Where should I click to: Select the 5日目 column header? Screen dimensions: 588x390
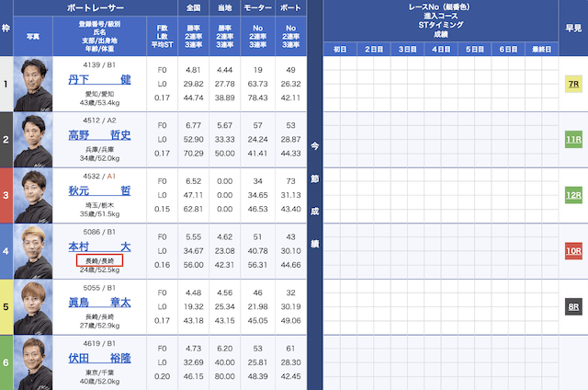(474, 49)
